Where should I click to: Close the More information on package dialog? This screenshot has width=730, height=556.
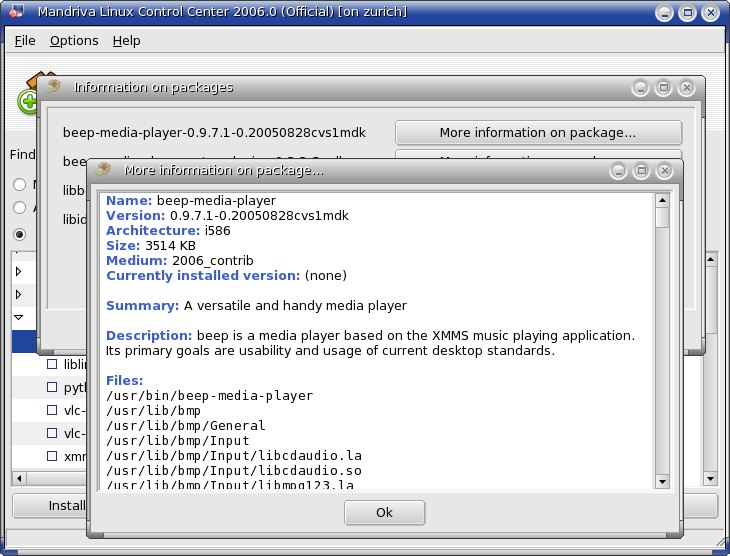[x=665, y=171]
